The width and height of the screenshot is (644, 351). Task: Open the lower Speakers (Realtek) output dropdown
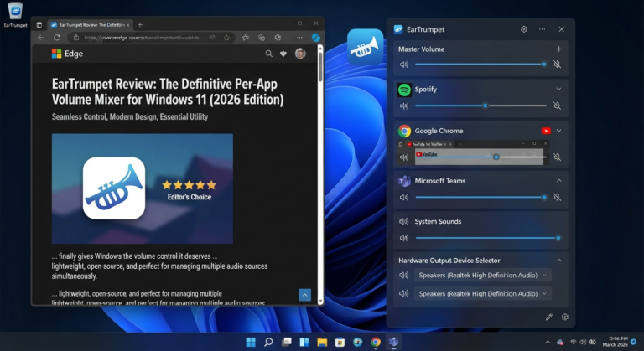point(483,294)
